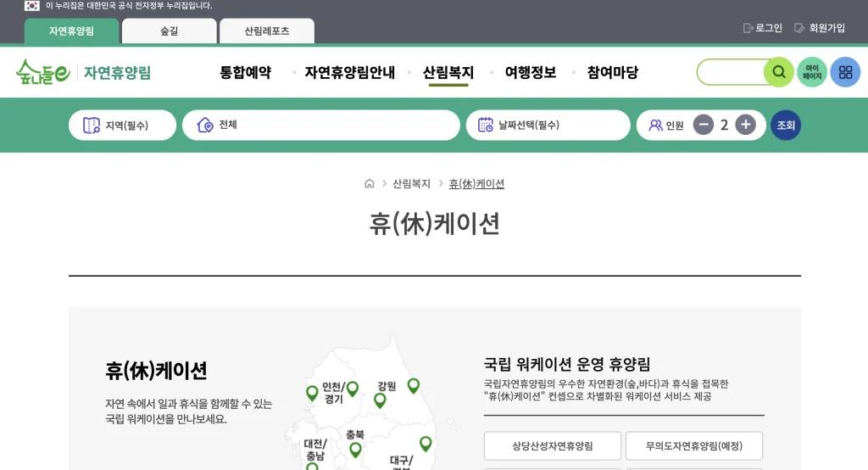Click the search magnifier icon

(x=779, y=72)
